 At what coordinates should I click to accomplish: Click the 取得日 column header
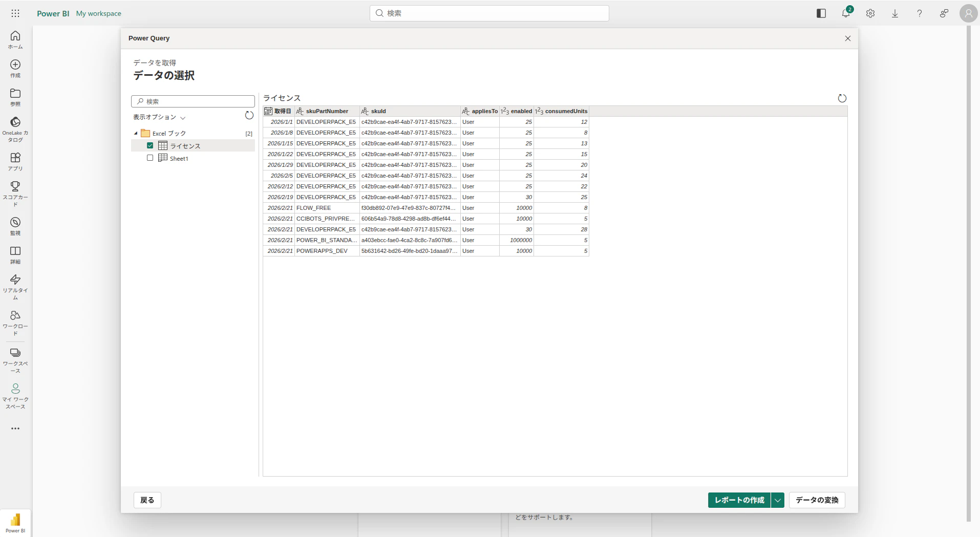(x=279, y=111)
